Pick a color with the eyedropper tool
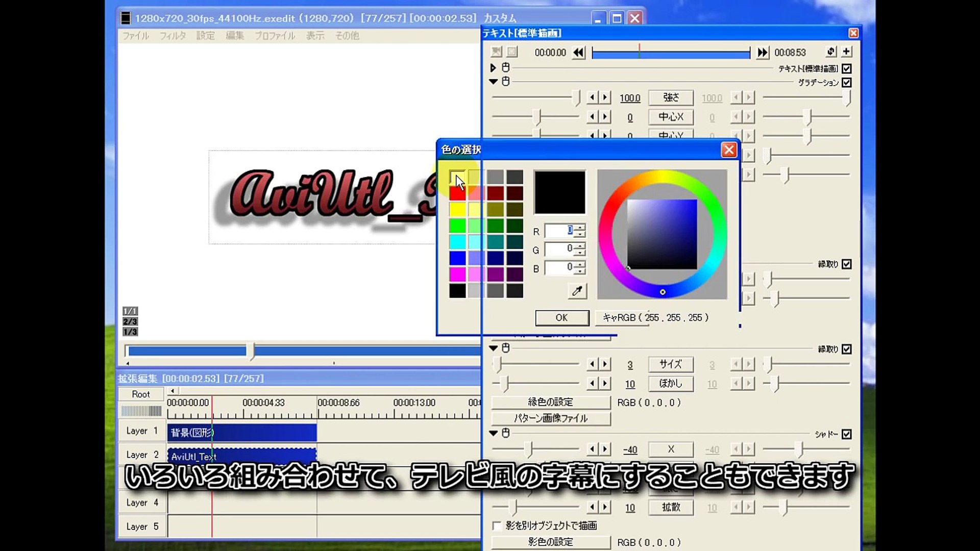Screen dimensions: 980x551 (x=577, y=291)
